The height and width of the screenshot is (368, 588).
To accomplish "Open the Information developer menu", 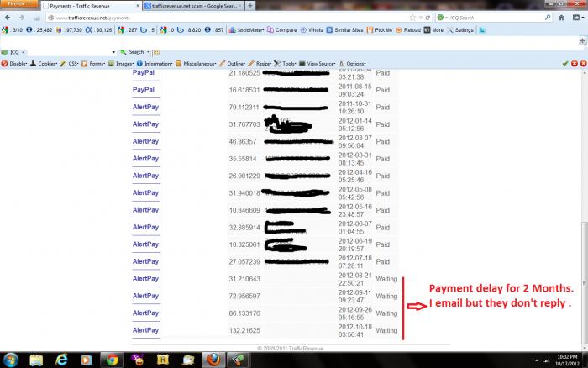I will [155, 64].
